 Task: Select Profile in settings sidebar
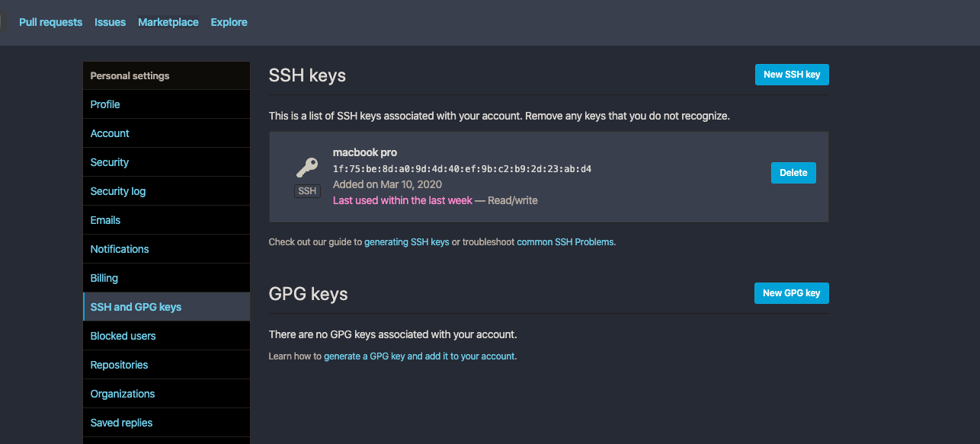[x=105, y=104]
